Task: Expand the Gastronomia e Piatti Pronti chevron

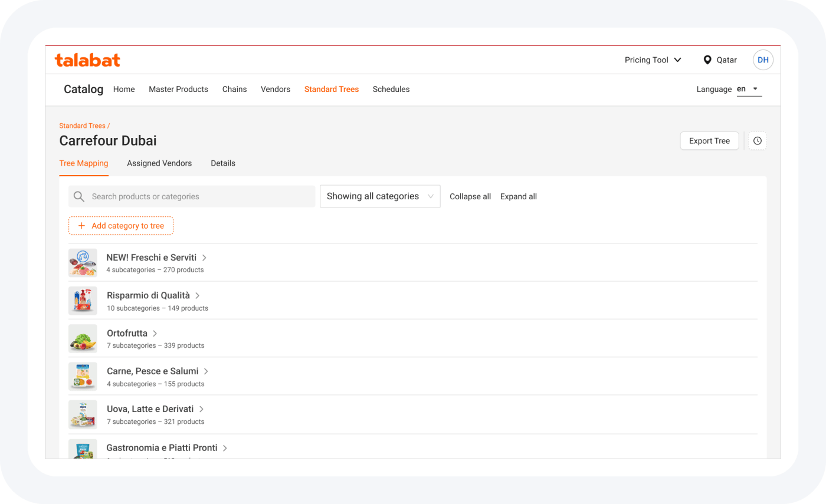Action: (225, 448)
